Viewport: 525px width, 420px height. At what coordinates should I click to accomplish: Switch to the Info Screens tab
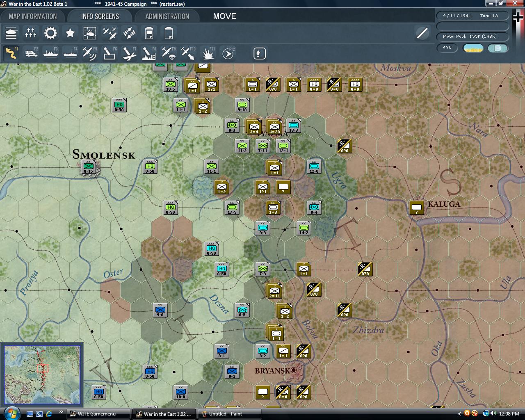(100, 16)
